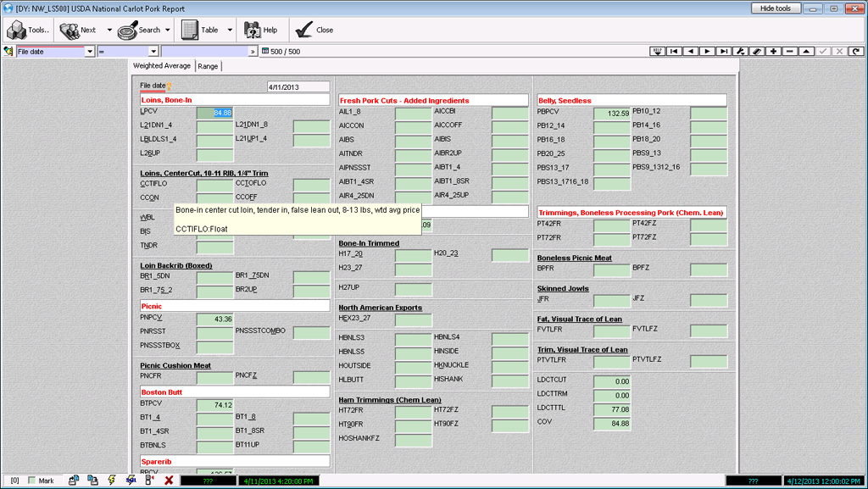
Task: Click the red X icon in status bar
Action: pyautogui.click(x=169, y=481)
